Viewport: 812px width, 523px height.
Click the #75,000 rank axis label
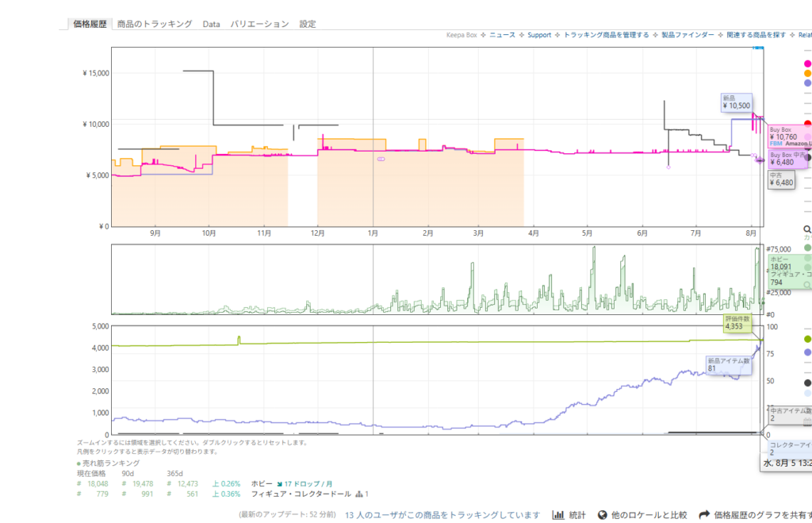779,249
